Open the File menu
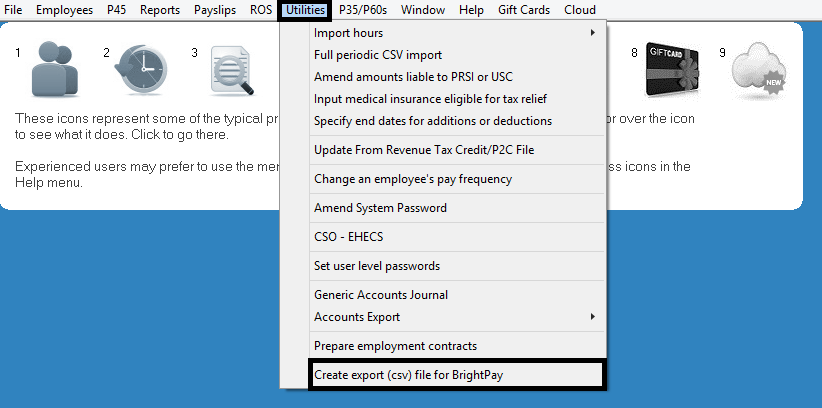 (13, 10)
